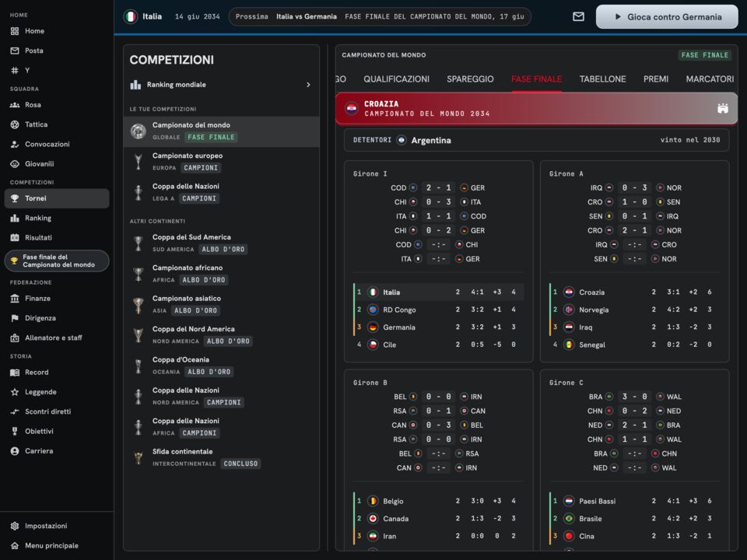Open the Dirigenza flag icon
The width and height of the screenshot is (747, 560).
[15, 318]
